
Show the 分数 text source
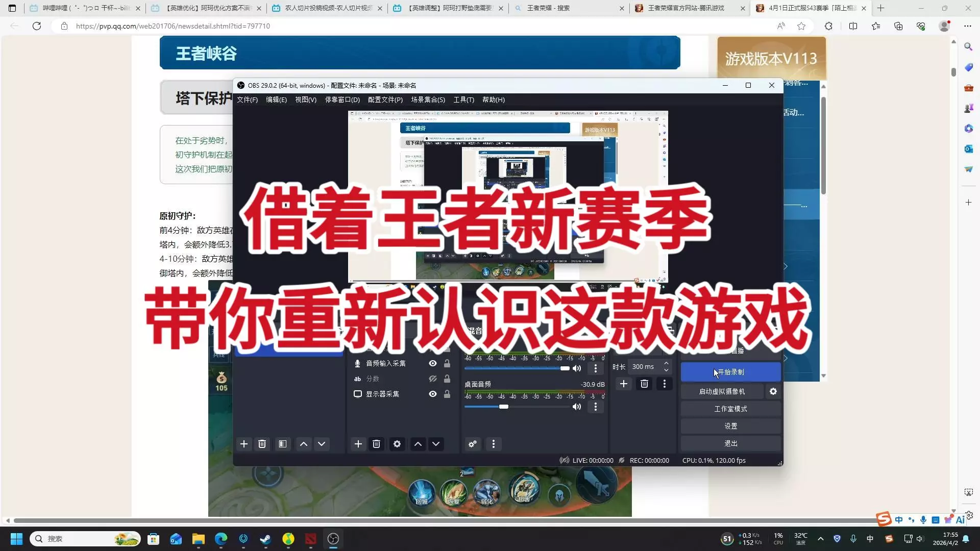(432, 379)
